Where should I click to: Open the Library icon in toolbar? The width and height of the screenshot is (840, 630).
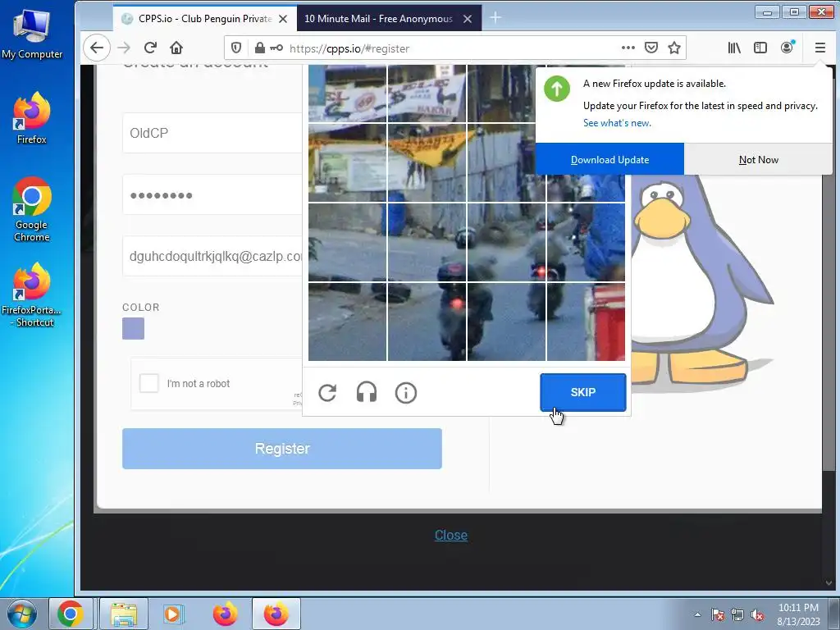[734, 48]
